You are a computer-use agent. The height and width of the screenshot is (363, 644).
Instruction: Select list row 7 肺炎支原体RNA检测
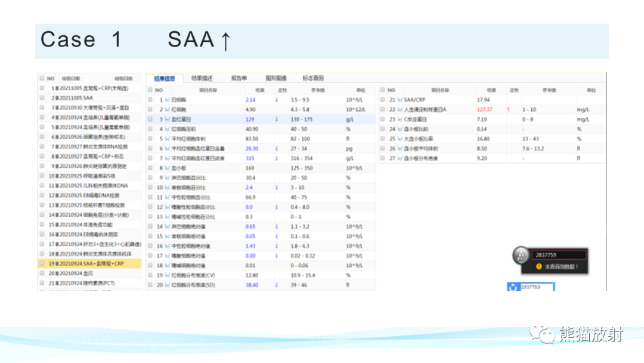89,147
